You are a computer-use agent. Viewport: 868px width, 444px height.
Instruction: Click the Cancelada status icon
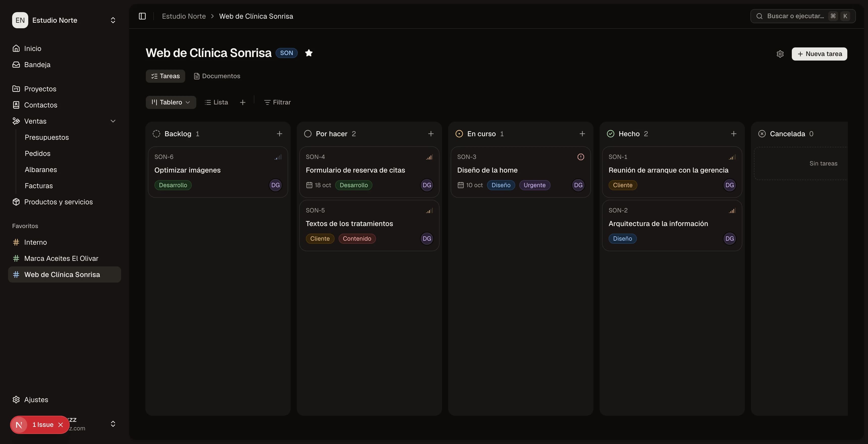762,134
